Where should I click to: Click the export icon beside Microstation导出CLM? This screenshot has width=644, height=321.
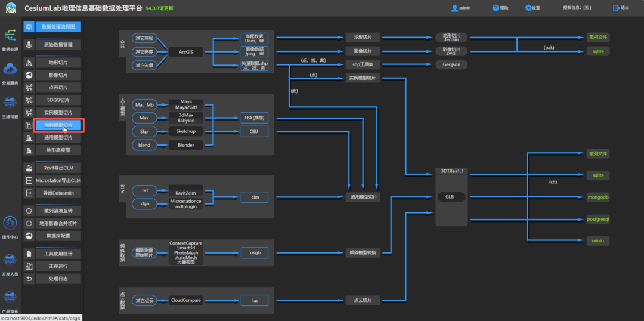tap(29, 180)
